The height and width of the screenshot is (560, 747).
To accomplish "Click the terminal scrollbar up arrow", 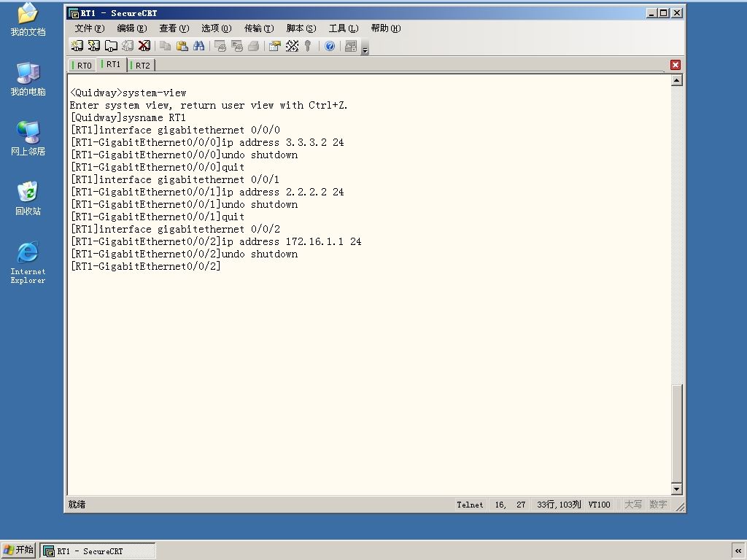I will point(676,80).
